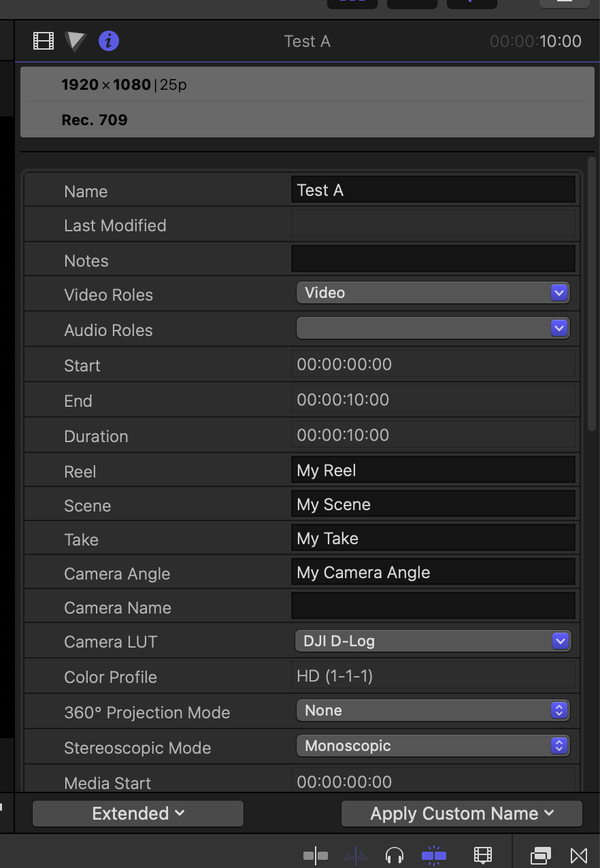Open the 360° Projection Mode popup
This screenshot has width=600, height=868.
tap(433, 711)
